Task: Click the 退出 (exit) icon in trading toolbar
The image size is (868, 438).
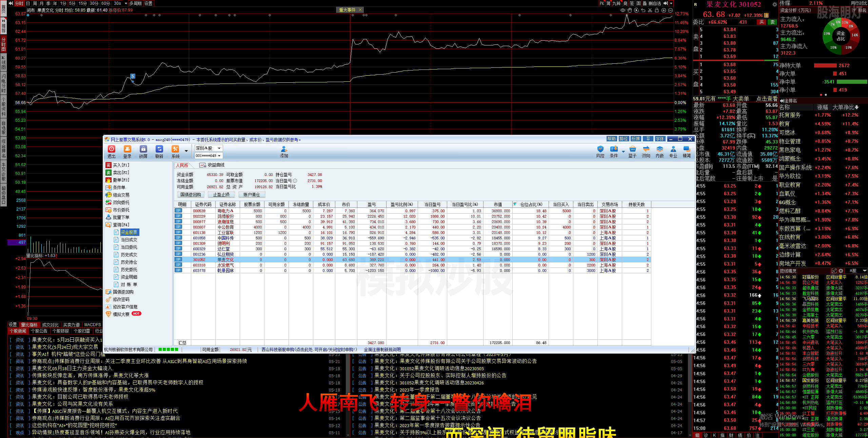Action: 112,152
